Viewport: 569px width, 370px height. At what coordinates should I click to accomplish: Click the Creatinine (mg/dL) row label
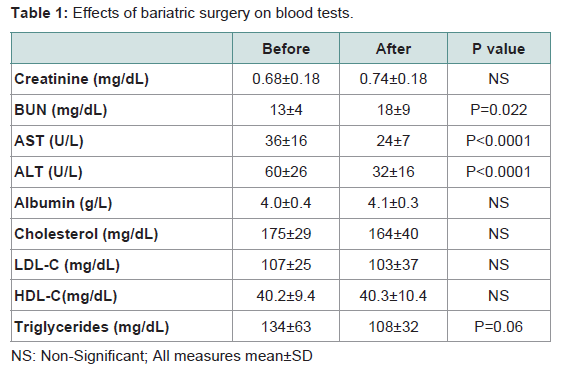[82, 79]
